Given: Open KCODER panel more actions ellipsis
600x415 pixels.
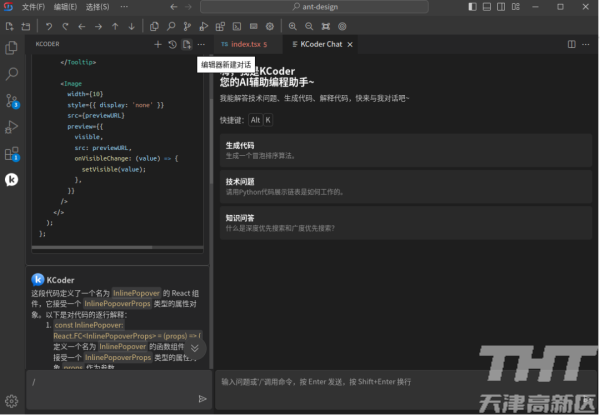Looking at the screenshot, I should (x=201, y=44).
